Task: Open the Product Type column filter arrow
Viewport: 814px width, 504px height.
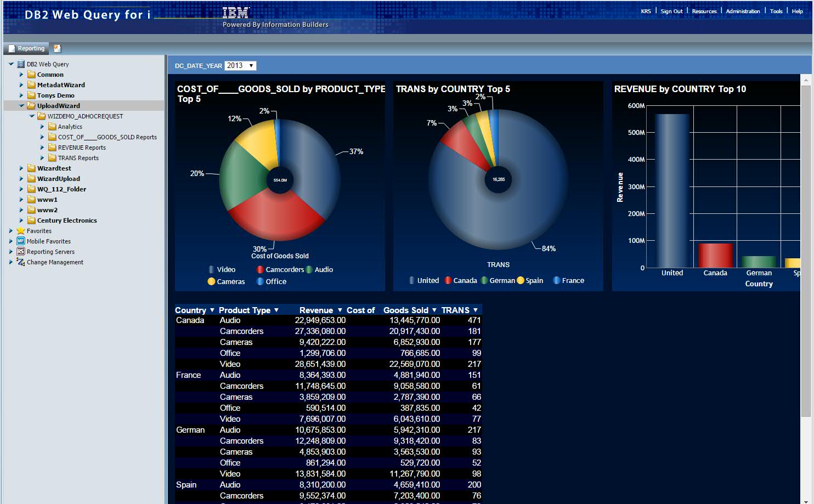Action: 276,310
